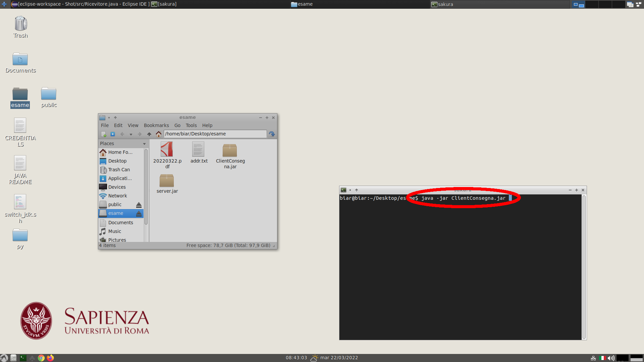This screenshot has width=644, height=362.
Task: Click the path field /home/biar/Desktop/esame
Action: click(215, 134)
